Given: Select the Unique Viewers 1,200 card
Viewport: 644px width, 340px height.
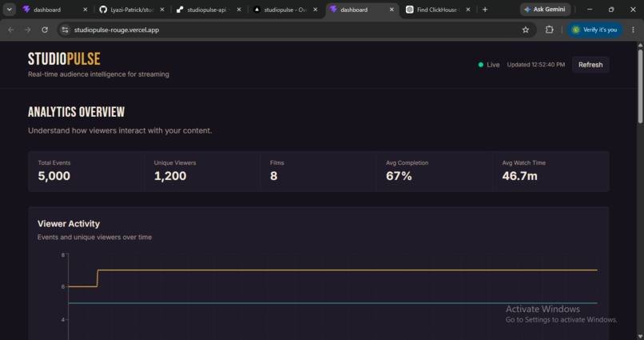Looking at the screenshot, I should pyautogui.click(x=202, y=171).
